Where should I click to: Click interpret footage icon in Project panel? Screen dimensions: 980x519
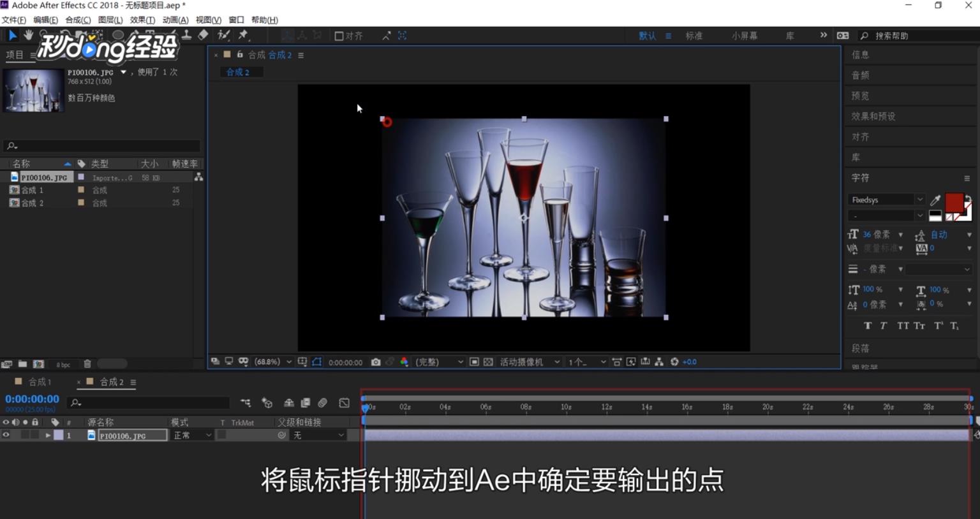click(7, 364)
